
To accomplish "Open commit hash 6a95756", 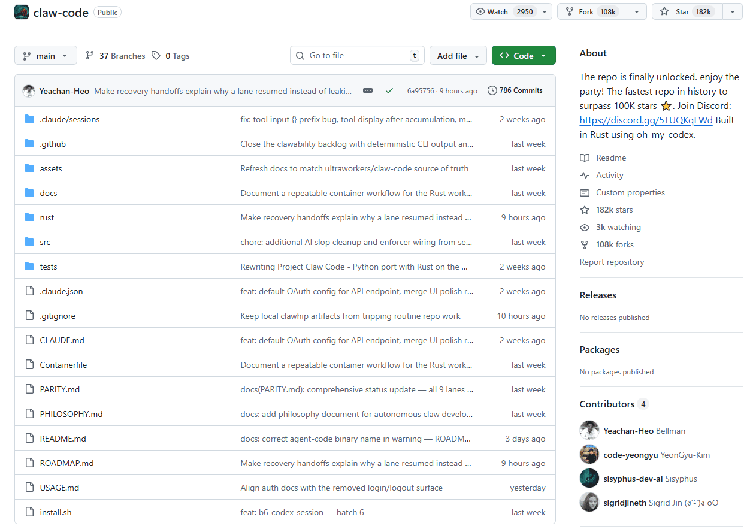I will [422, 91].
